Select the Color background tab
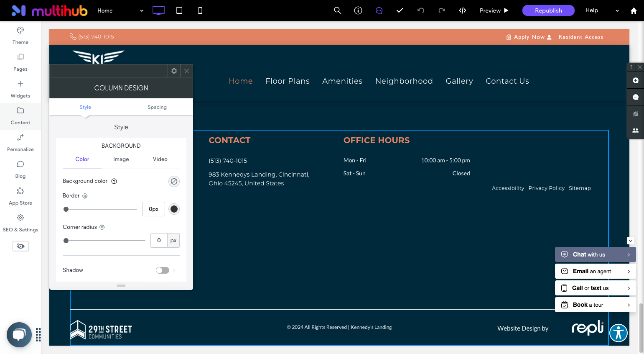 (x=82, y=159)
